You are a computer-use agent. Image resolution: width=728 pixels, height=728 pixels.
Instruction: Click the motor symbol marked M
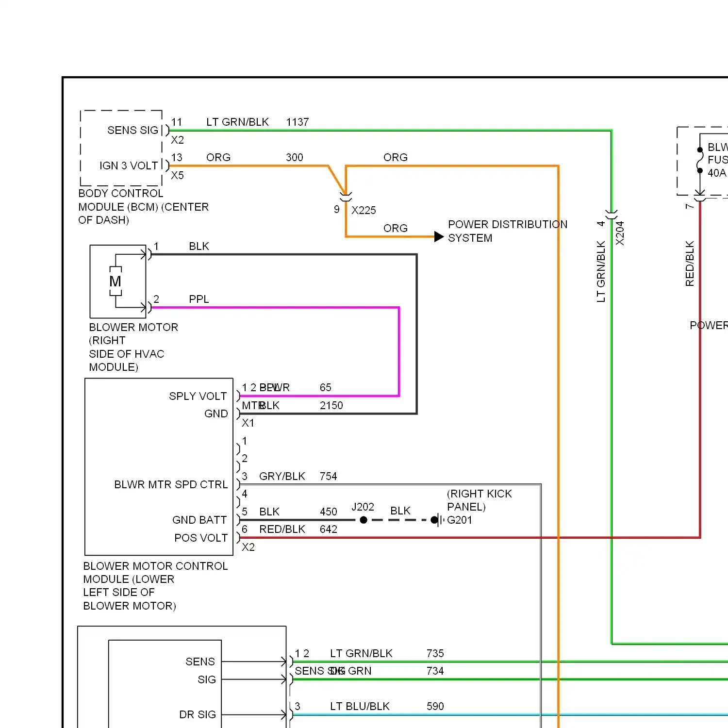click(x=116, y=281)
